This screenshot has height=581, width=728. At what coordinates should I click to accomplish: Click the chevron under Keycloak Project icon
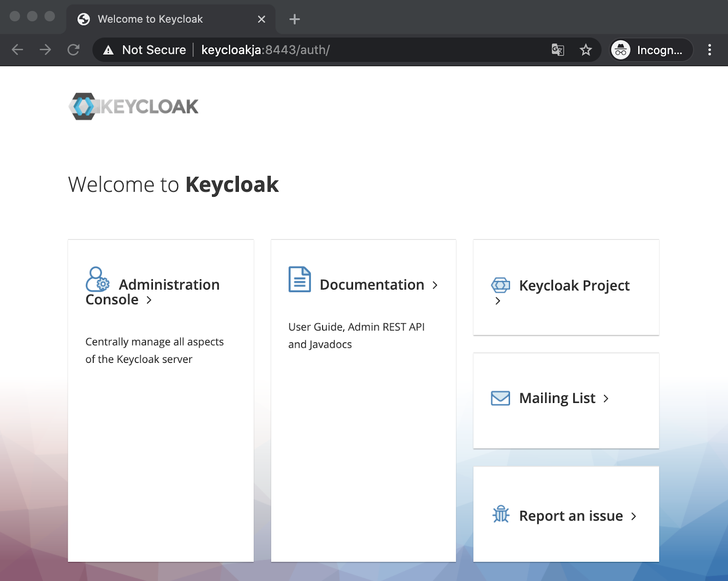coord(498,301)
